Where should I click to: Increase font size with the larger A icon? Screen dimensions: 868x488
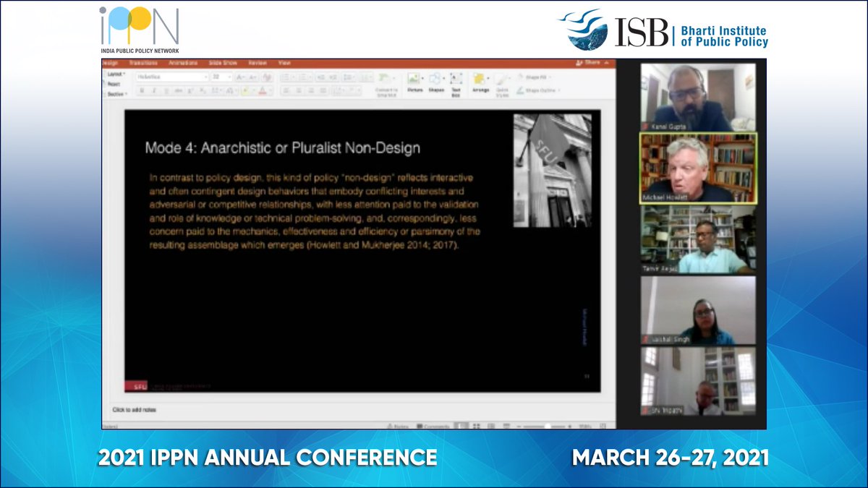(240, 77)
